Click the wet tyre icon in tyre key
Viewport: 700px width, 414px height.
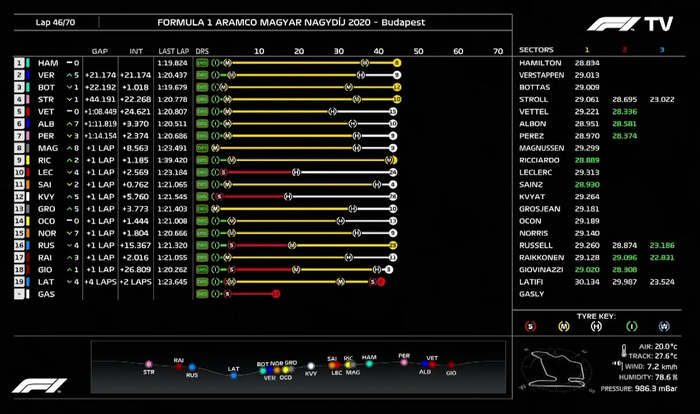tap(664, 325)
